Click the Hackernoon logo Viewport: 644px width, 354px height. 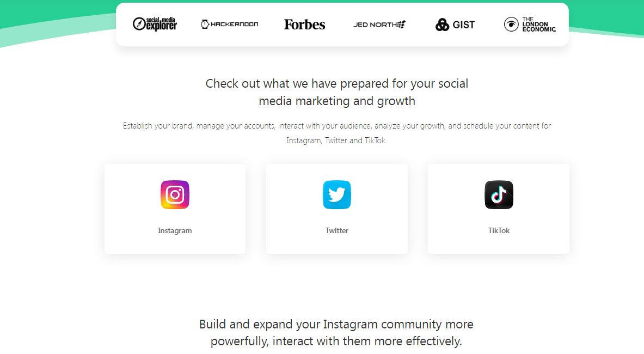coord(229,24)
